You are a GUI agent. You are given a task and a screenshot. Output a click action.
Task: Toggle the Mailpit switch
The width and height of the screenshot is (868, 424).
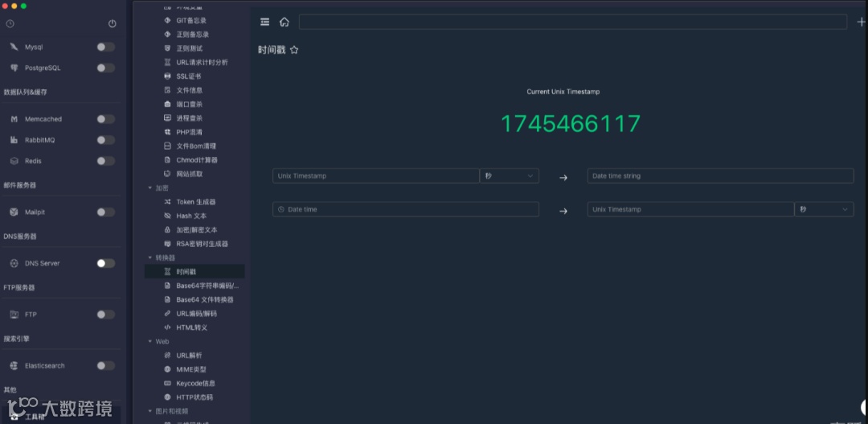coord(106,212)
